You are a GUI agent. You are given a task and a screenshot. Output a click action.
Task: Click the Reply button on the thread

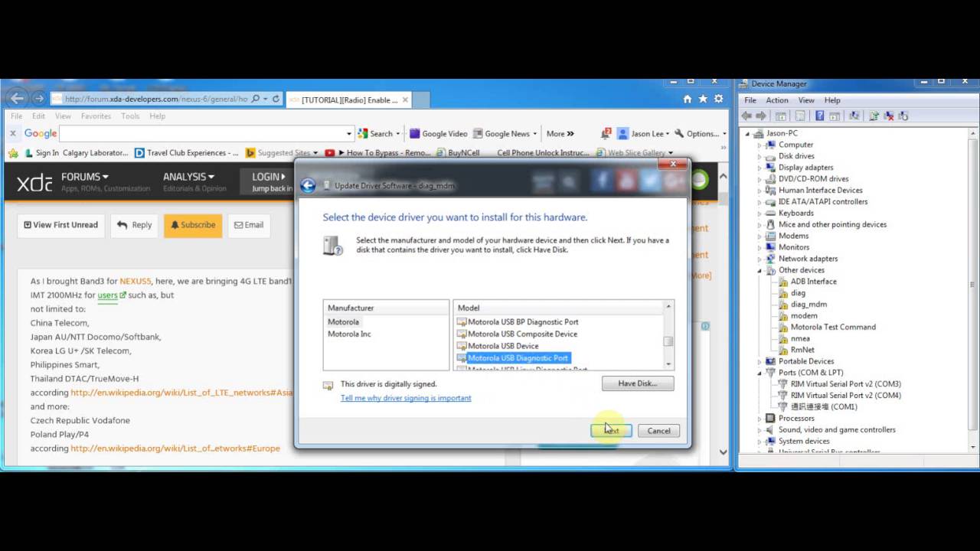[134, 225]
